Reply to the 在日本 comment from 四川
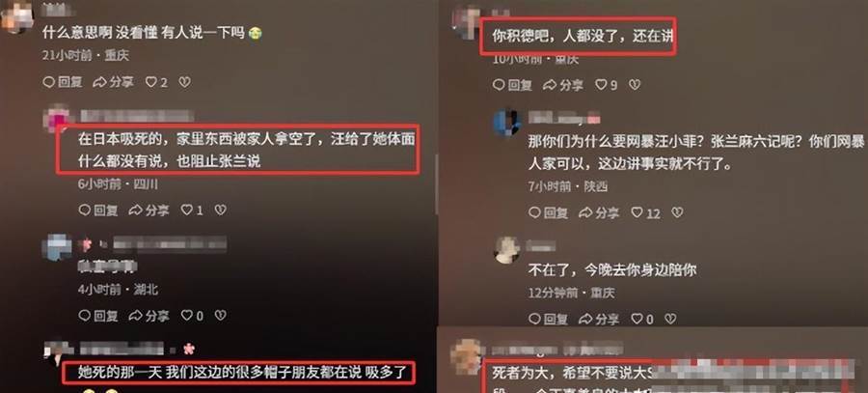 coord(98,211)
